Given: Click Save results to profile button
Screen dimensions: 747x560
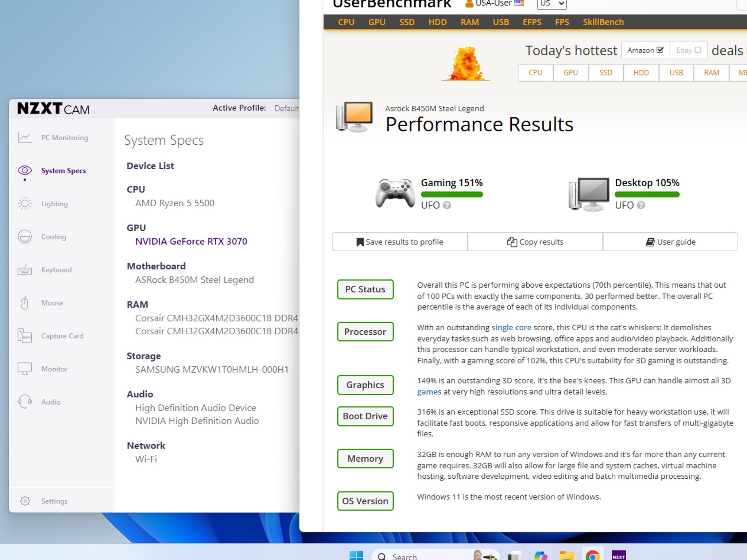Looking at the screenshot, I should (400, 242).
